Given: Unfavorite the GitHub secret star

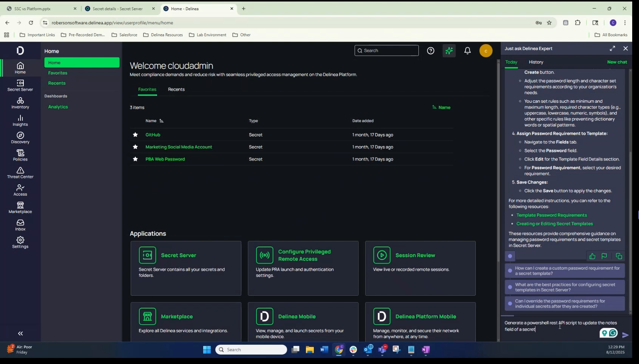Looking at the screenshot, I should (135, 134).
